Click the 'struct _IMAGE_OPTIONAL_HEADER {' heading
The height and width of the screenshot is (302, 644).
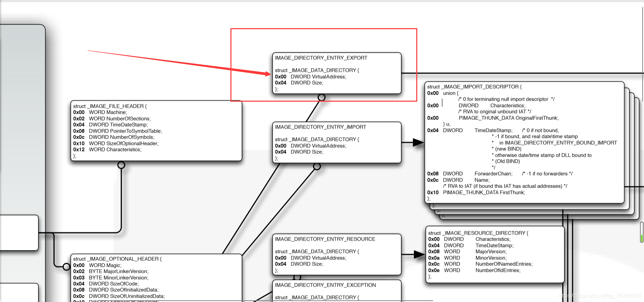(117, 259)
